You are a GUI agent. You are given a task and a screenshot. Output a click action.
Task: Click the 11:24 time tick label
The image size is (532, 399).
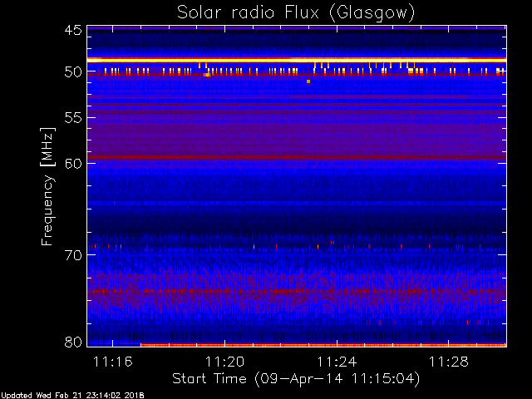pos(337,362)
